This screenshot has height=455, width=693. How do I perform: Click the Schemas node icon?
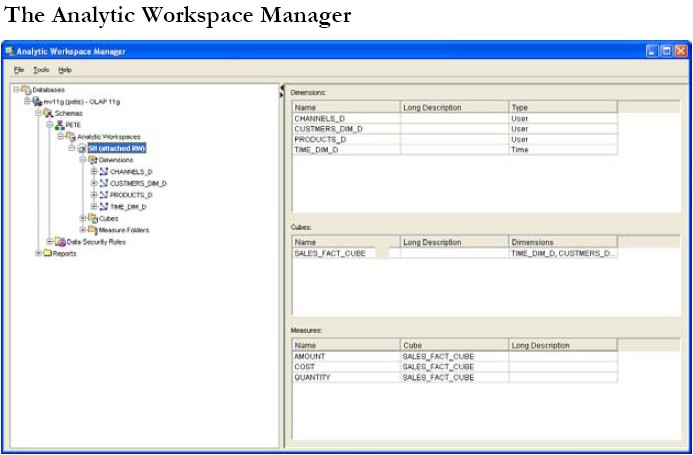click(48, 113)
